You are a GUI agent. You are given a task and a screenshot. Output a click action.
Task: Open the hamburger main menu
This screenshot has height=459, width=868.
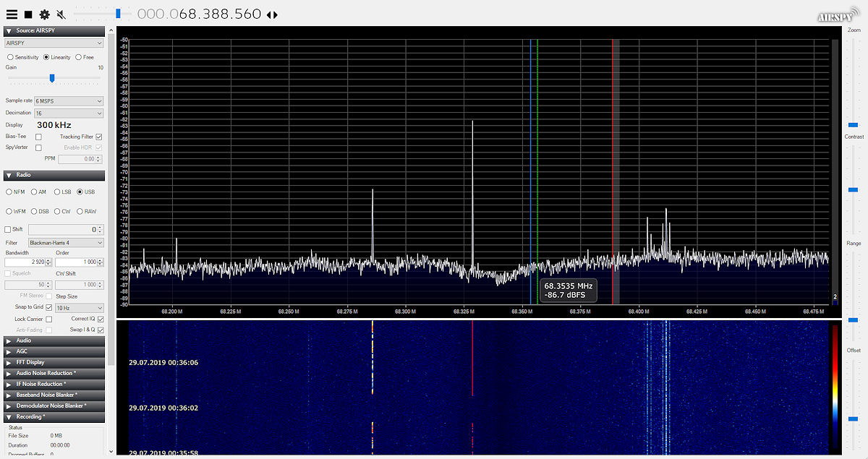click(12, 14)
